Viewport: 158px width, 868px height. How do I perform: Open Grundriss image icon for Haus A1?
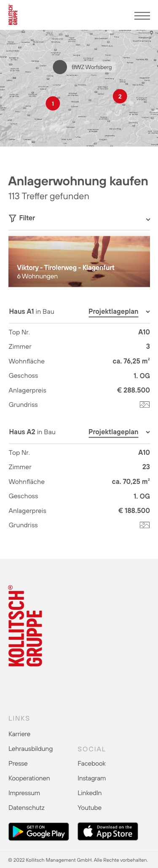click(145, 405)
